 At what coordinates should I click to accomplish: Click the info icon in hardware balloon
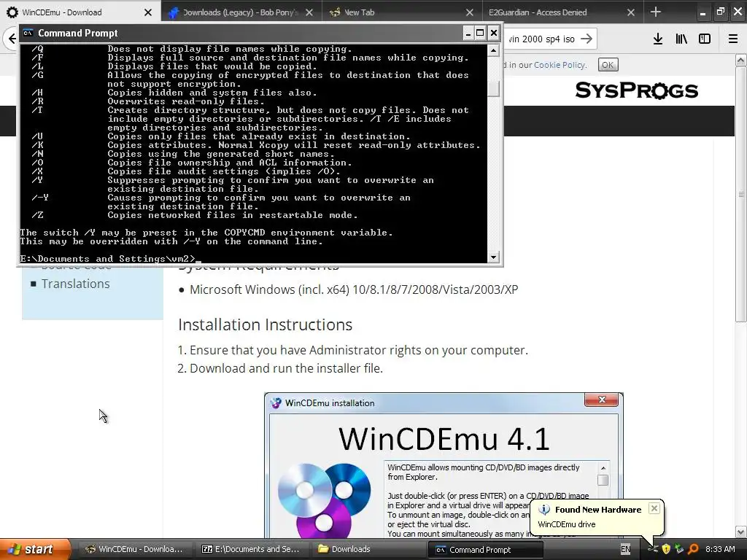pyautogui.click(x=543, y=509)
